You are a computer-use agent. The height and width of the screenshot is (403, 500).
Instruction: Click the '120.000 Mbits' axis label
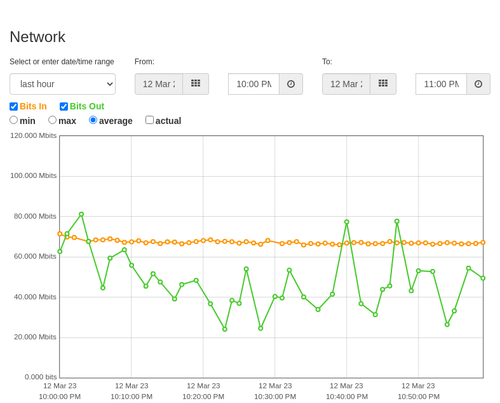click(33, 136)
